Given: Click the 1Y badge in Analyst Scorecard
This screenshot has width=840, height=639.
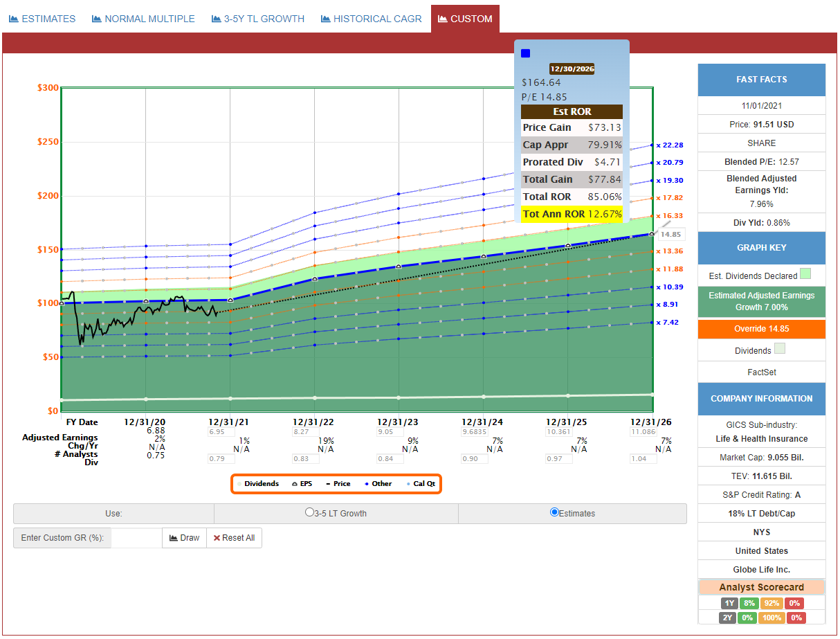Looking at the screenshot, I should point(728,603).
